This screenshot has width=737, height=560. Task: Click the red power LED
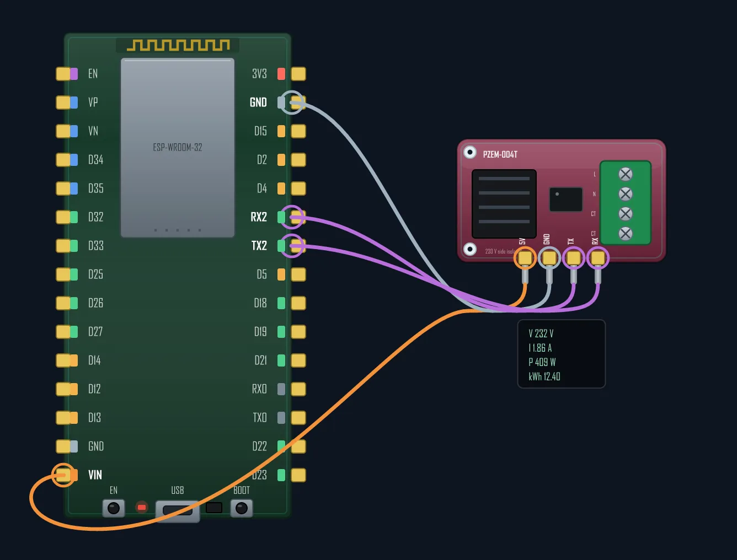[142, 507]
